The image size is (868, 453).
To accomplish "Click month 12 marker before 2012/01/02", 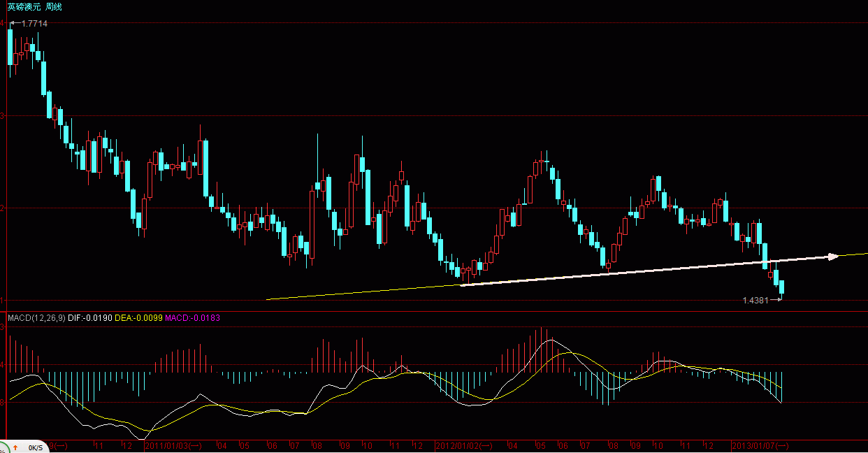I will 418,445.
